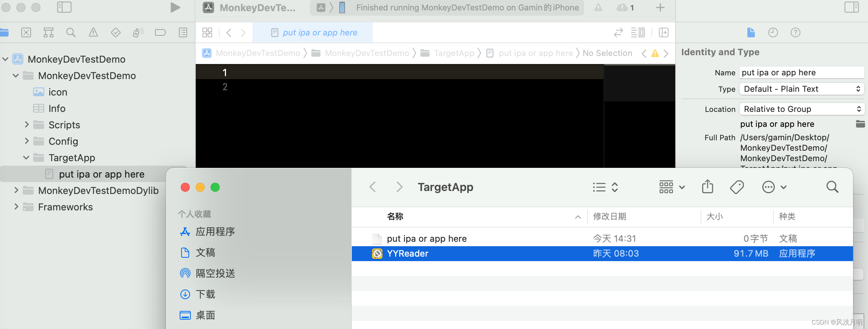
Task: Collapse the MonkeyDevTestDemo group folder
Action: 16,75
